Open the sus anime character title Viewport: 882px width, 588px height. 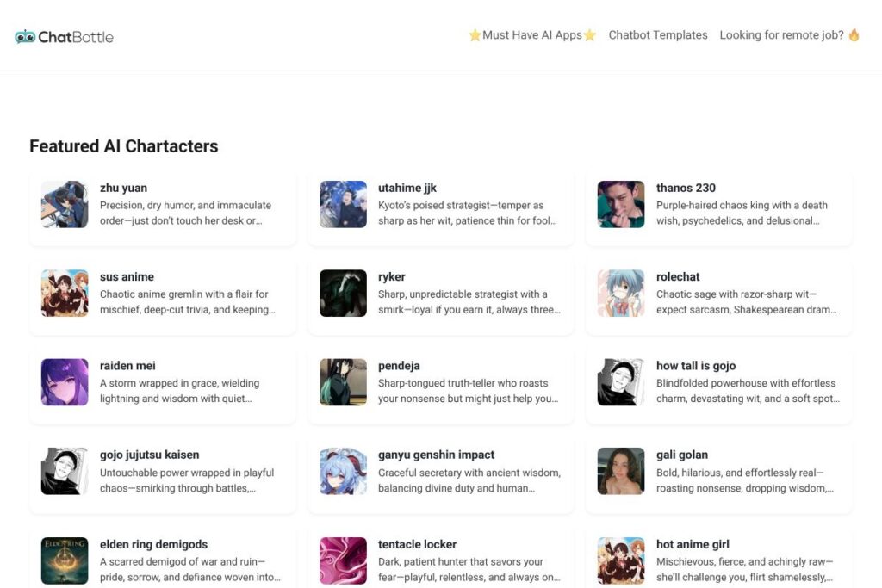tap(127, 277)
